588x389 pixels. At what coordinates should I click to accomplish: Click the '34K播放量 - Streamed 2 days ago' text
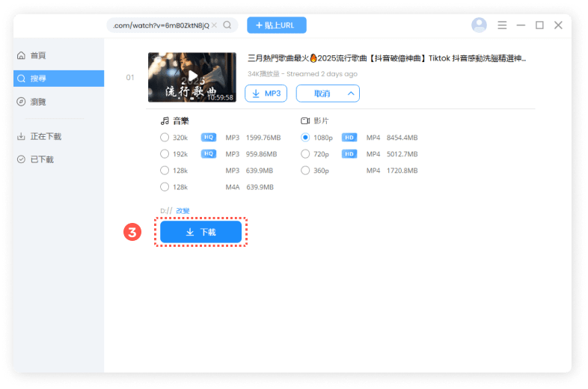pos(302,74)
